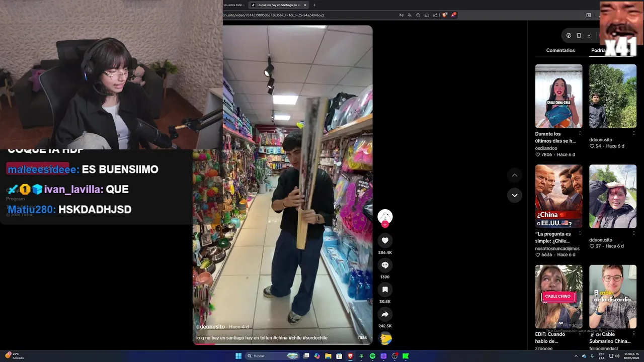Screen dimensions: 644x362
Task: Select the 'Lo que no hay en Santiago' browser tab
Action: [278, 5]
